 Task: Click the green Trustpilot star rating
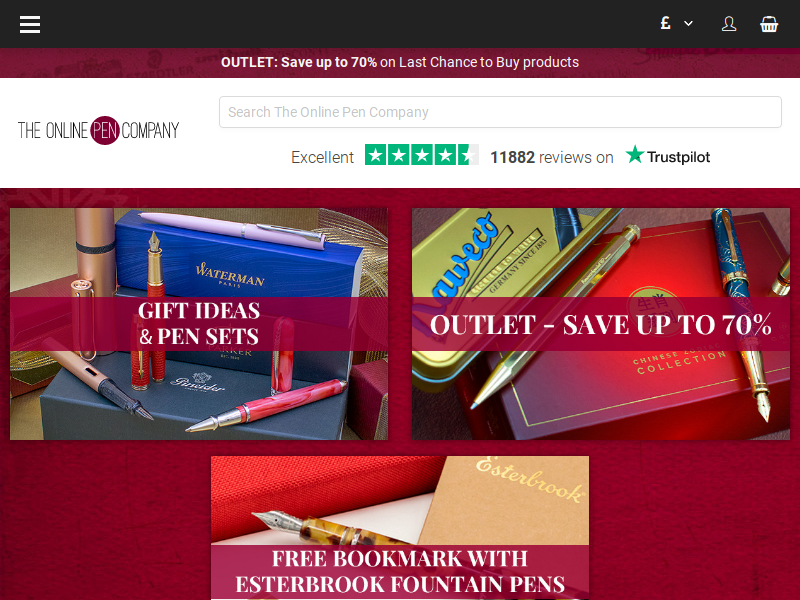point(421,155)
